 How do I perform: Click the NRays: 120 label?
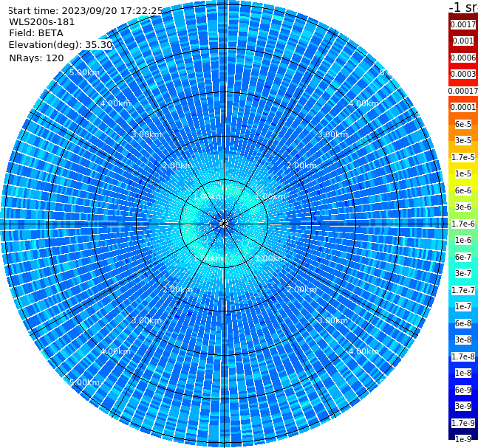36,58
